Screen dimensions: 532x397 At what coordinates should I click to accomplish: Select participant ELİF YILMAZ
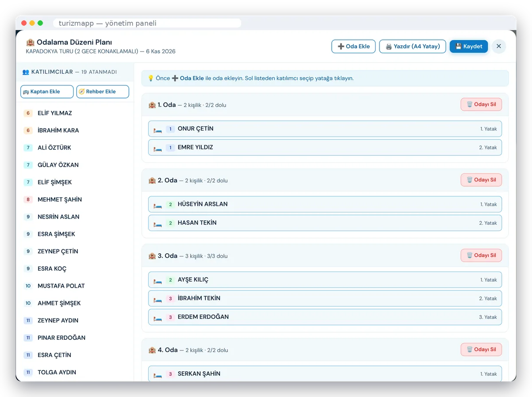[x=74, y=113]
